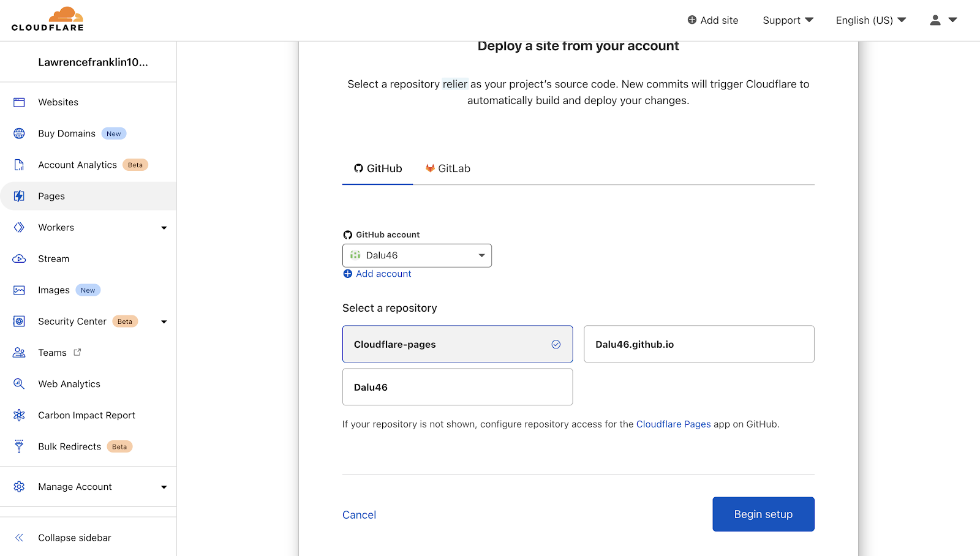Click the Collapse sidebar double-chevron icon
Image resolution: width=980 pixels, height=556 pixels.
19,538
